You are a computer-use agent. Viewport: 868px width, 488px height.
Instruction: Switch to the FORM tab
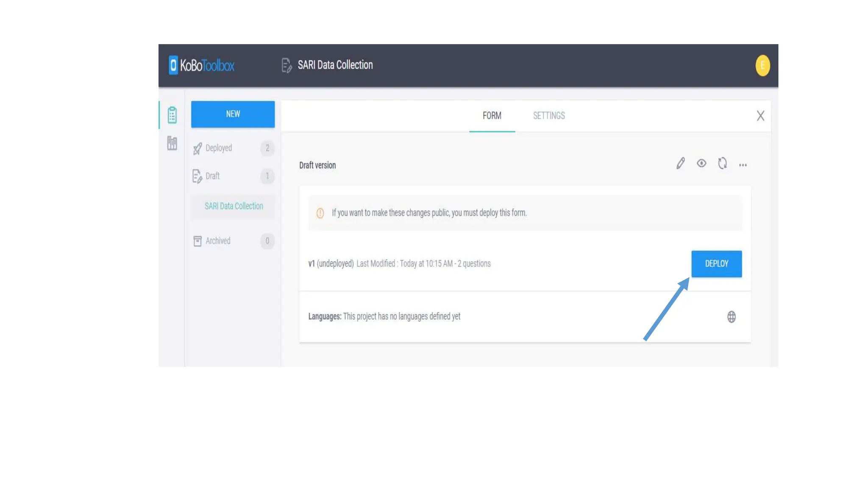[492, 116]
